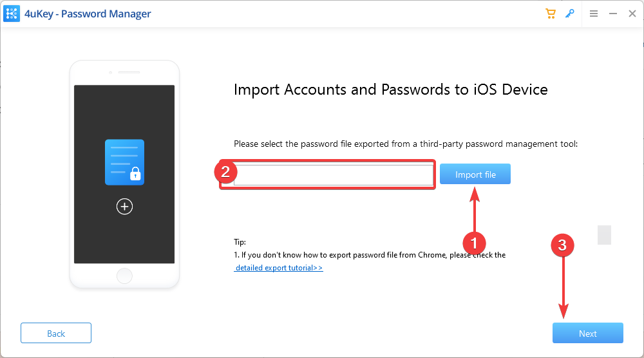Click the red step 2 marker
The image size is (644, 358).
pos(225,172)
